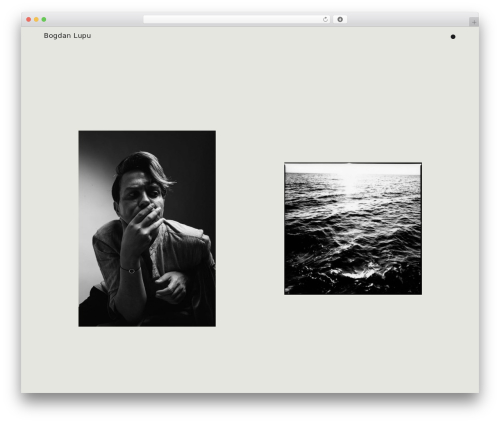Open the portrait photo of man smoking

pyautogui.click(x=147, y=229)
